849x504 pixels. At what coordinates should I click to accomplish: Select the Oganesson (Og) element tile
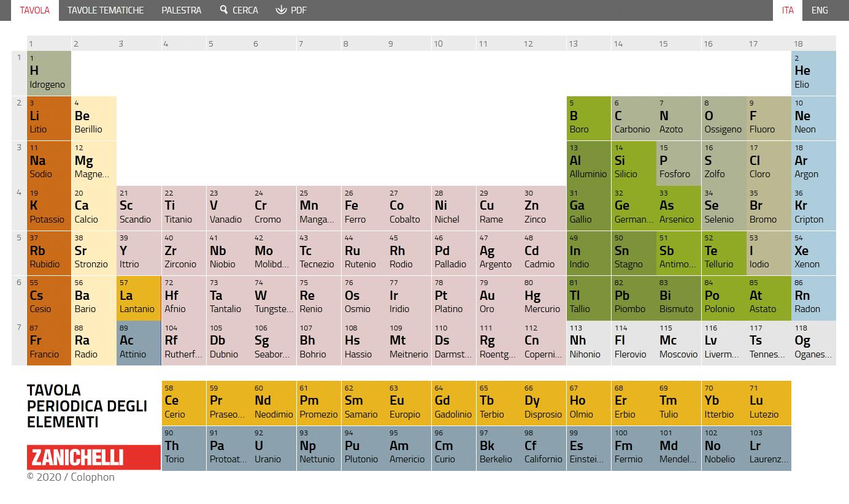coord(814,343)
